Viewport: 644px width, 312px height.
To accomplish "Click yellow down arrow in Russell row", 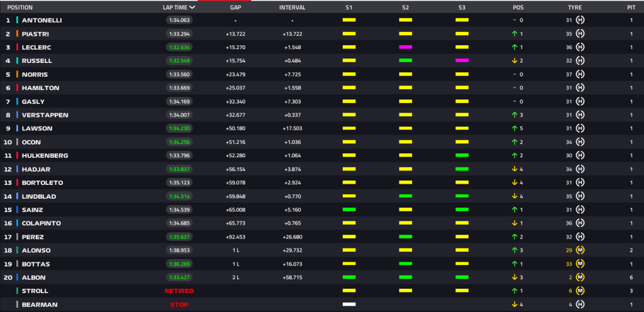I will [514, 61].
